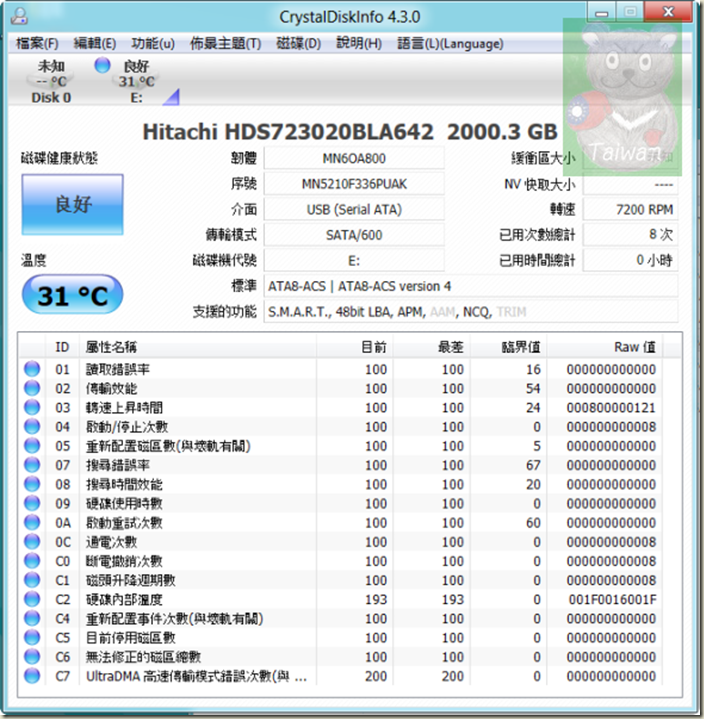This screenshot has width=704, height=719.
Task: Click the blue status orb for drive E:
Action: pyautogui.click(x=102, y=65)
